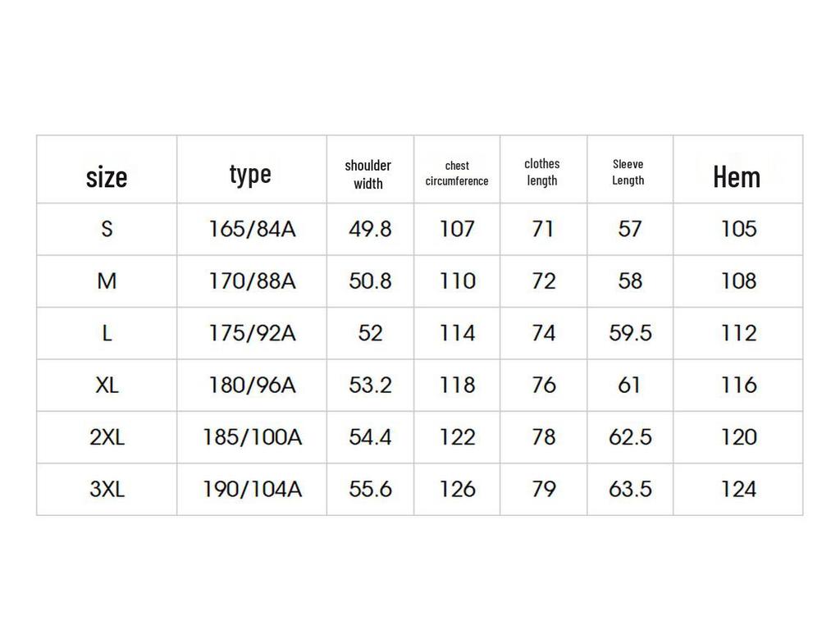Click the "chest circumference" header
840x630 pixels.
coord(457,174)
